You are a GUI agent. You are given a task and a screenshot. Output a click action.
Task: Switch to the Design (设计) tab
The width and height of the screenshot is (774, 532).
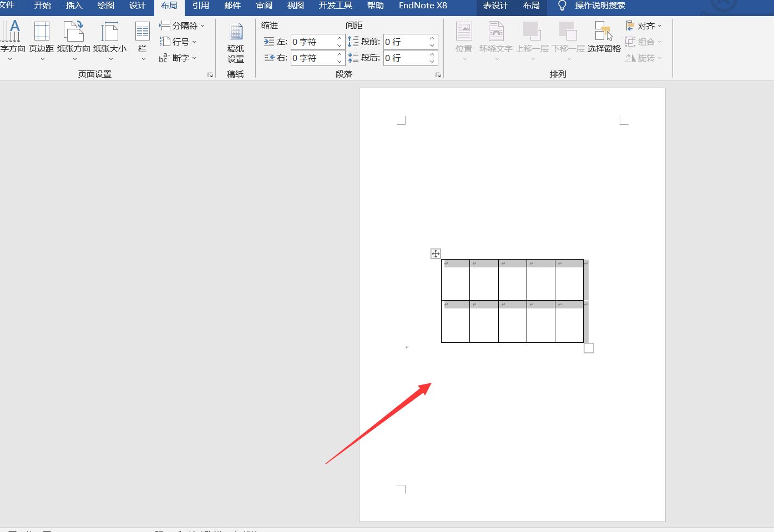coord(137,6)
